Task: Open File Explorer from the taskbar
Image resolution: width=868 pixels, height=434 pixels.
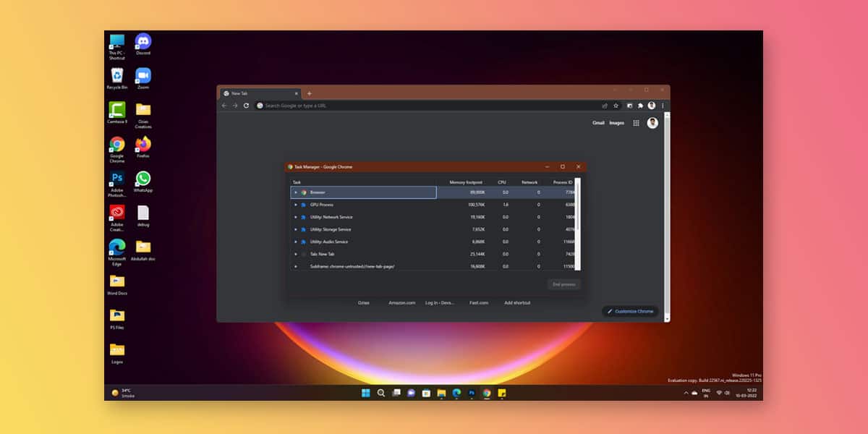Action: click(x=441, y=393)
